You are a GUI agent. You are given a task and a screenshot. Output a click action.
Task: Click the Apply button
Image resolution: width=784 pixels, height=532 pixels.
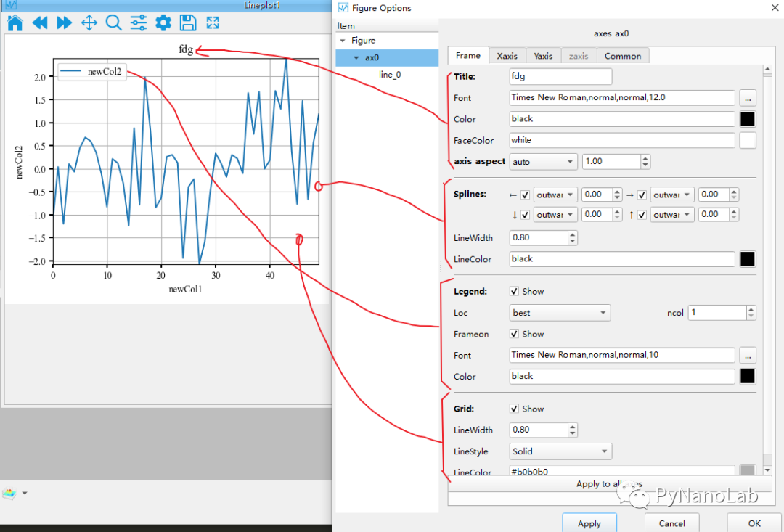(589, 523)
